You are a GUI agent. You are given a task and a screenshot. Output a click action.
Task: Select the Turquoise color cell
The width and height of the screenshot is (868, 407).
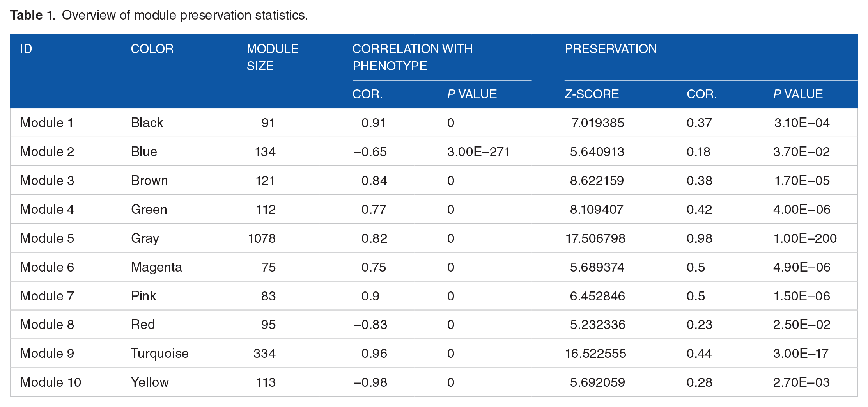(160, 354)
